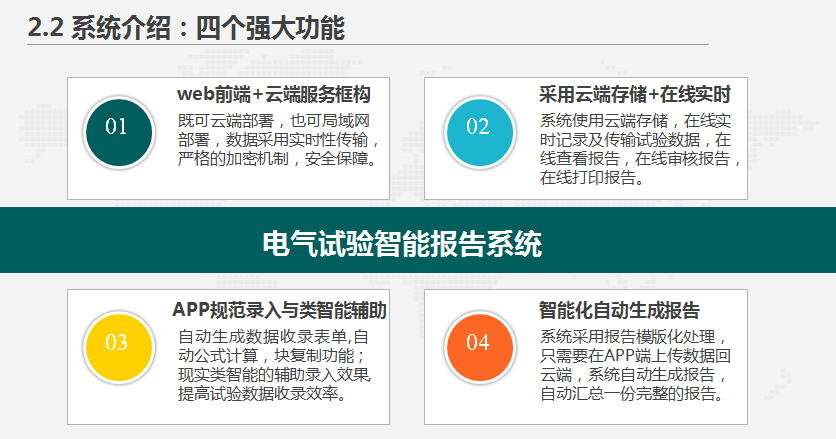Select the slide title '2.2 系统介绍：四个强大功能'

click(x=186, y=28)
